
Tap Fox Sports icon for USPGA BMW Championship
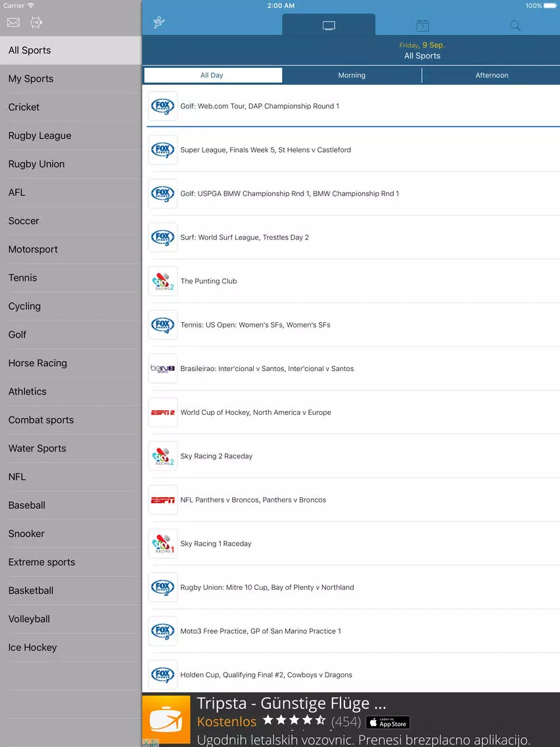tap(163, 194)
